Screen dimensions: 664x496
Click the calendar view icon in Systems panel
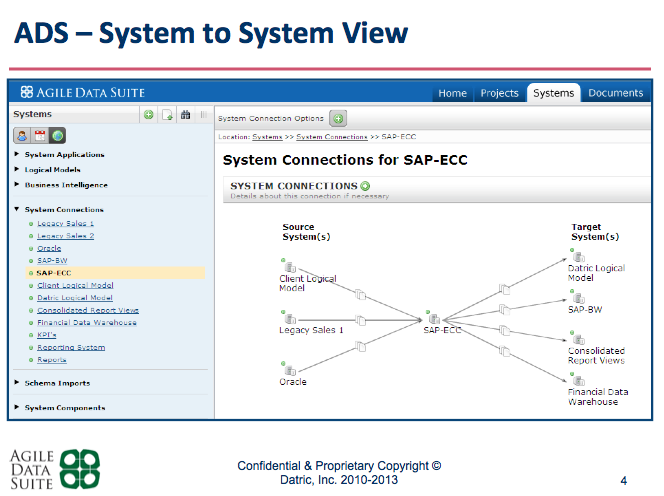coord(40,136)
